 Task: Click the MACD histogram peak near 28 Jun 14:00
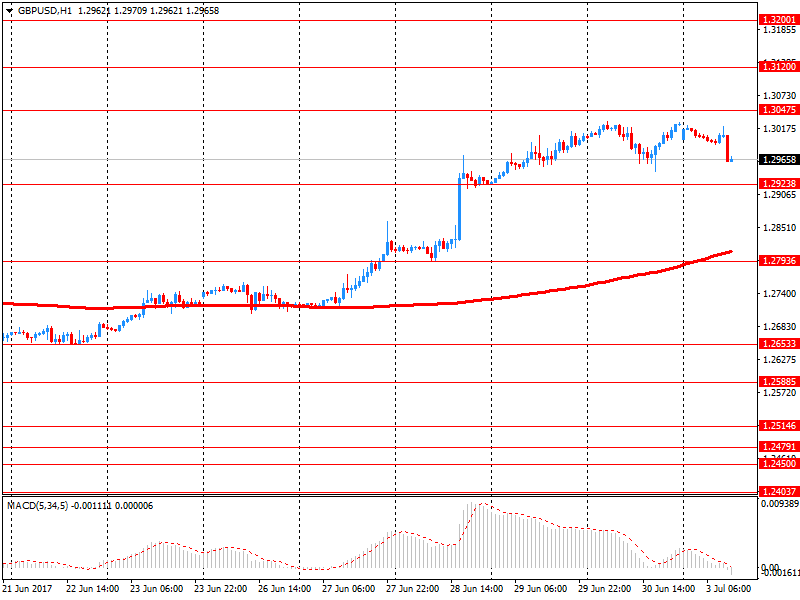tap(472, 535)
